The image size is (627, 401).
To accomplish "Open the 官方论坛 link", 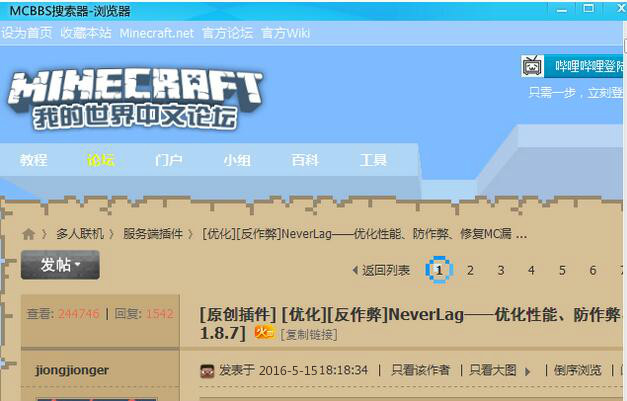I will (x=227, y=33).
